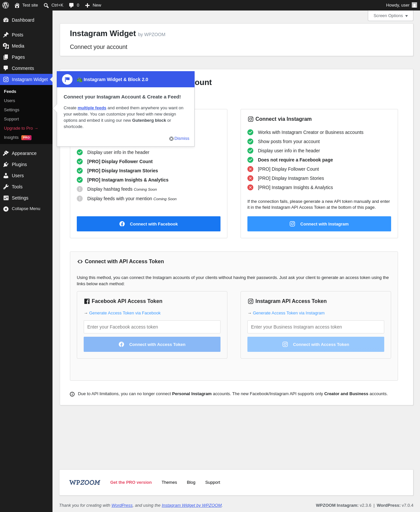Click the Posts pushpin icon
The width and height of the screenshot is (420, 512).
pyautogui.click(x=6, y=35)
